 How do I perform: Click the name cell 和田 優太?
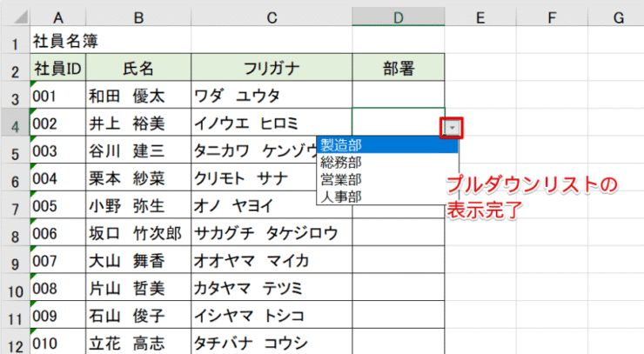coord(138,95)
